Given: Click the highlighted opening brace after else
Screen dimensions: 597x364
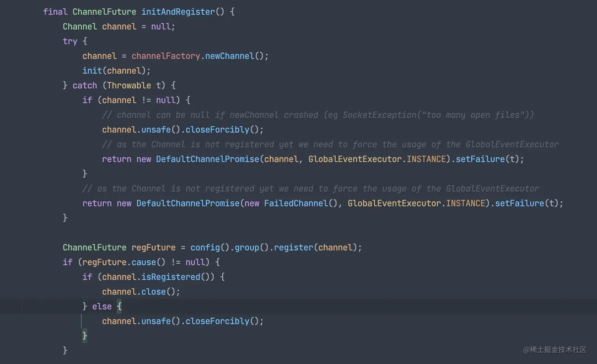Looking at the screenshot, I should pos(119,306).
